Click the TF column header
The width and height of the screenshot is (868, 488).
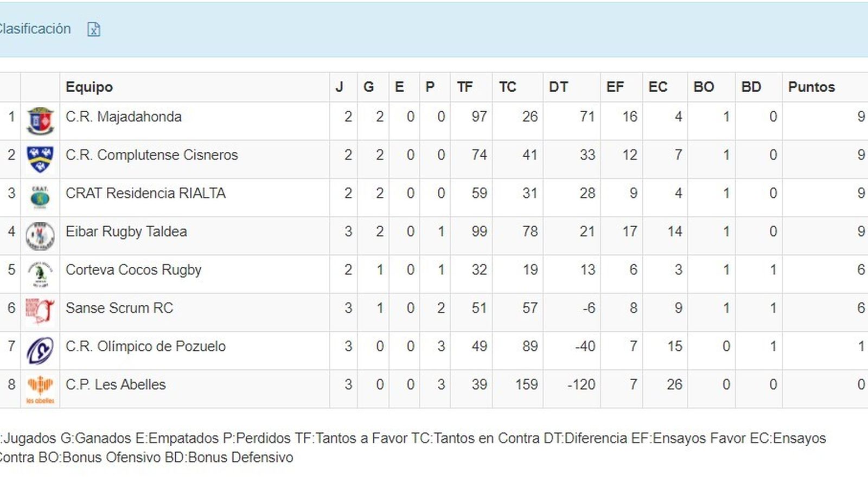465,87
